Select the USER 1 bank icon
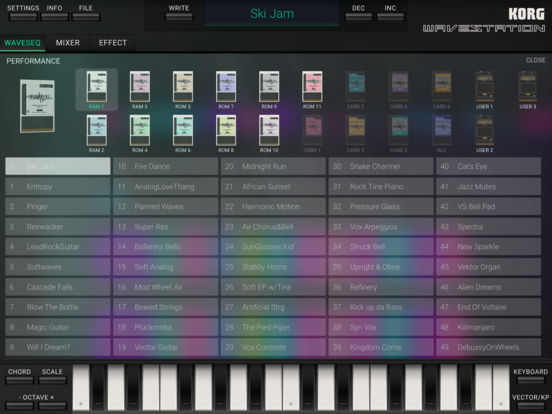Screen dimensions: 552x414 tap(485, 87)
